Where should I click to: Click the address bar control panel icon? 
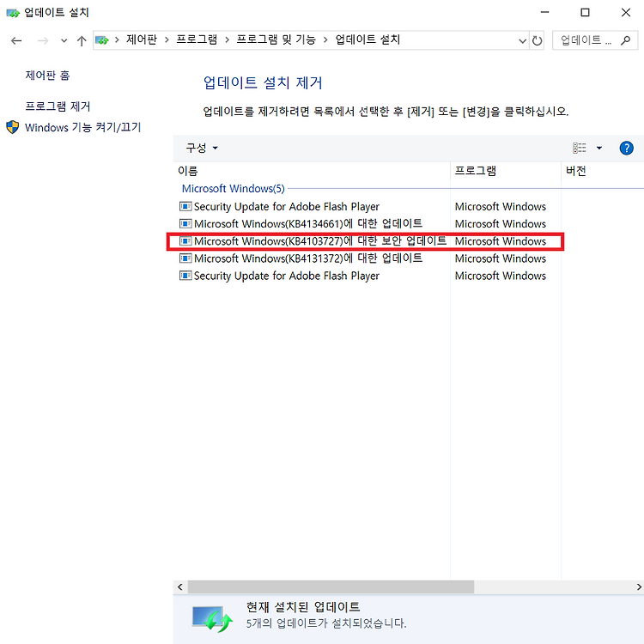pos(102,39)
